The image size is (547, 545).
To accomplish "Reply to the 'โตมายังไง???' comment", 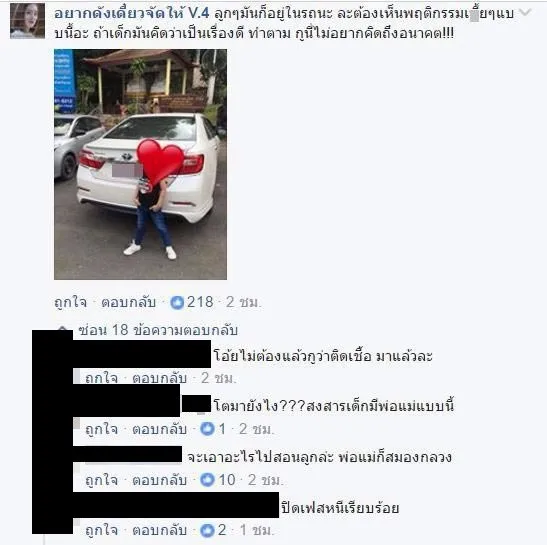I will click(159, 429).
